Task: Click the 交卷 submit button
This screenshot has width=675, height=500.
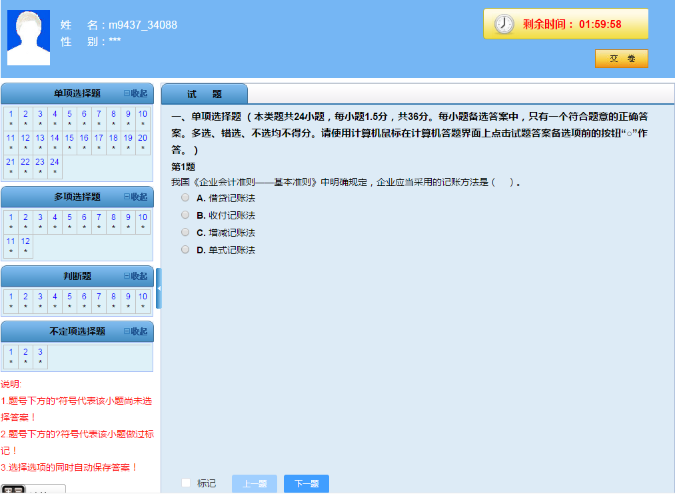Action: [622, 59]
